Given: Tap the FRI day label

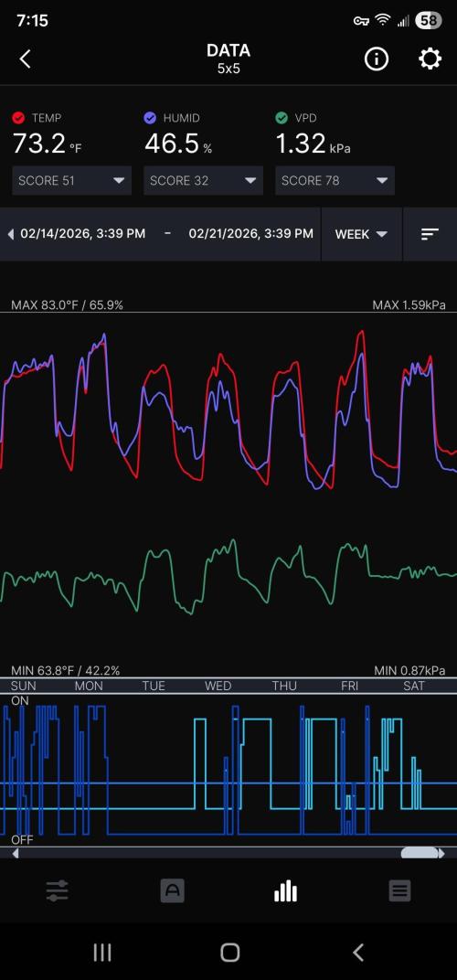Looking at the screenshot, I should (349, 686).
